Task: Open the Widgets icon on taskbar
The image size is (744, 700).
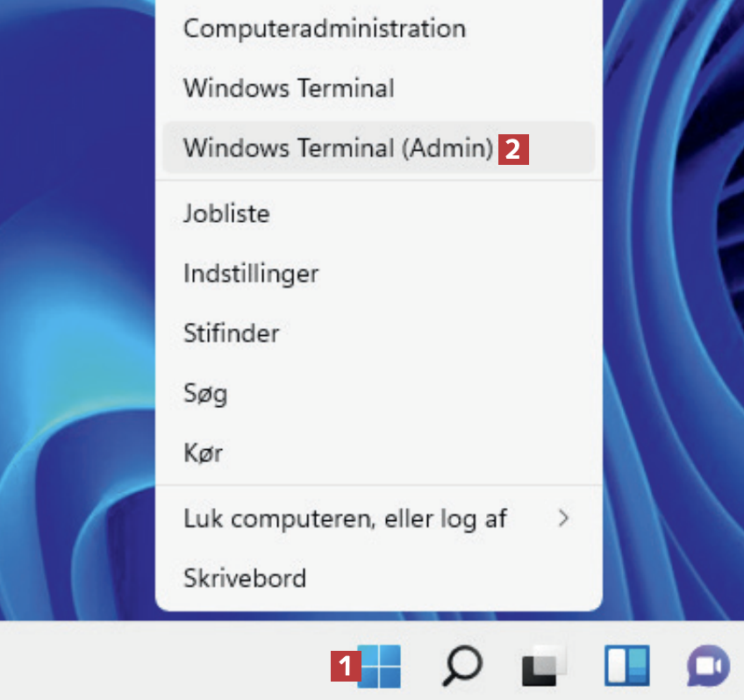Action: tap(626, 666)
